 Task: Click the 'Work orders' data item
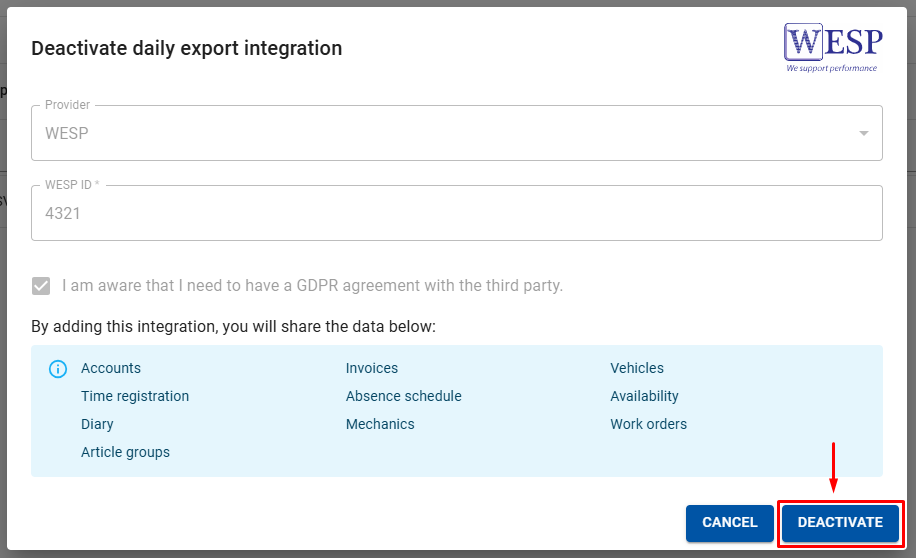tap(648, 424)
